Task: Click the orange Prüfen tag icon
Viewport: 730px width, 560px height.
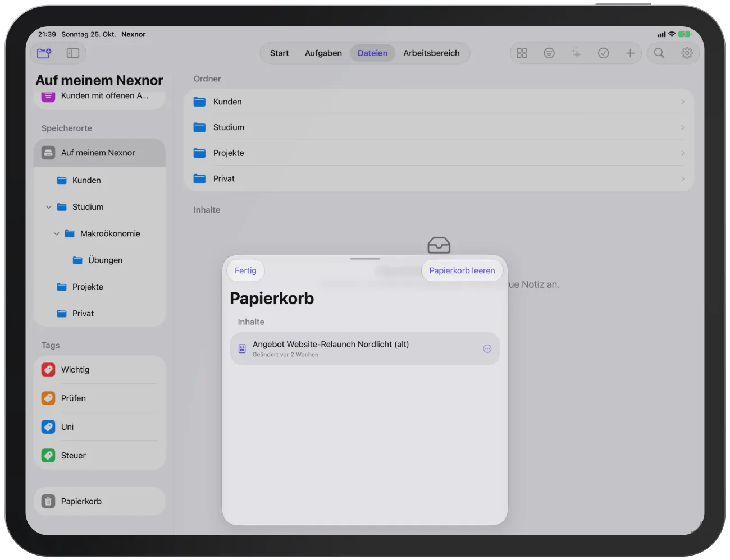Action: coord(48,398)
